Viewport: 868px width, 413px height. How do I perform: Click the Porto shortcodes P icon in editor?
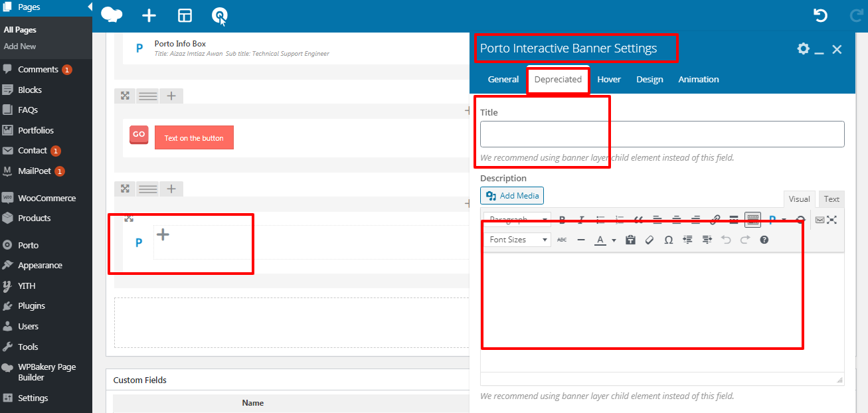[772, 220]
